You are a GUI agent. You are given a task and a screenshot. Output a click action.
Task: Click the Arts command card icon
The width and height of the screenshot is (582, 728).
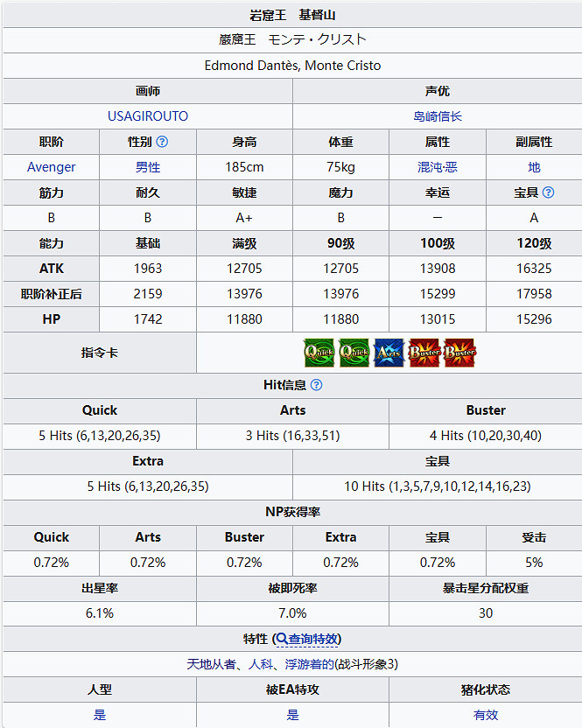(389, 353)
